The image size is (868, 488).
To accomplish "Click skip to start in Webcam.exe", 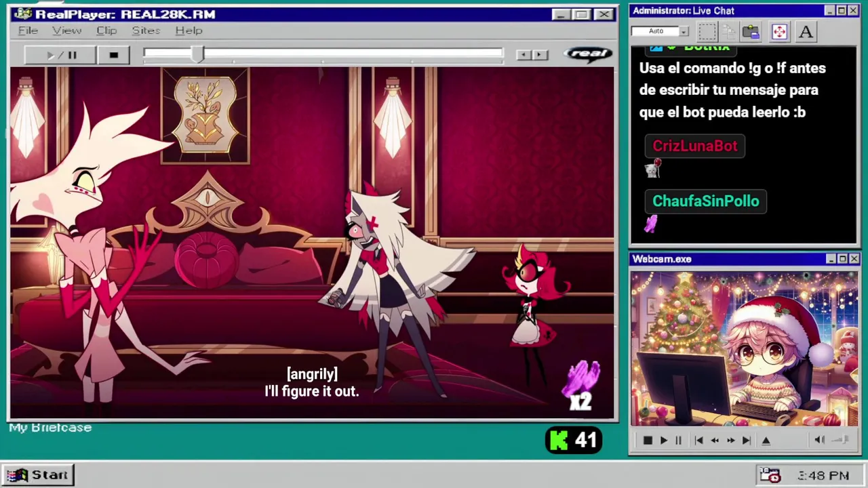I will tap(698, 441).
